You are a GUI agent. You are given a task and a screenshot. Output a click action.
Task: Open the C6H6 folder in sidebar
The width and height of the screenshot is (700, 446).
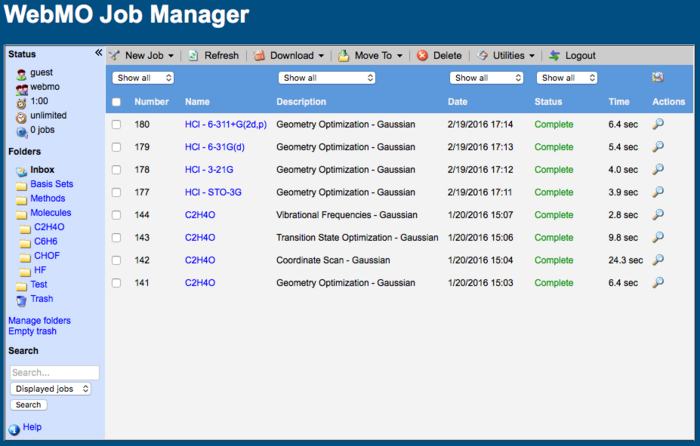tap(47, 241)
